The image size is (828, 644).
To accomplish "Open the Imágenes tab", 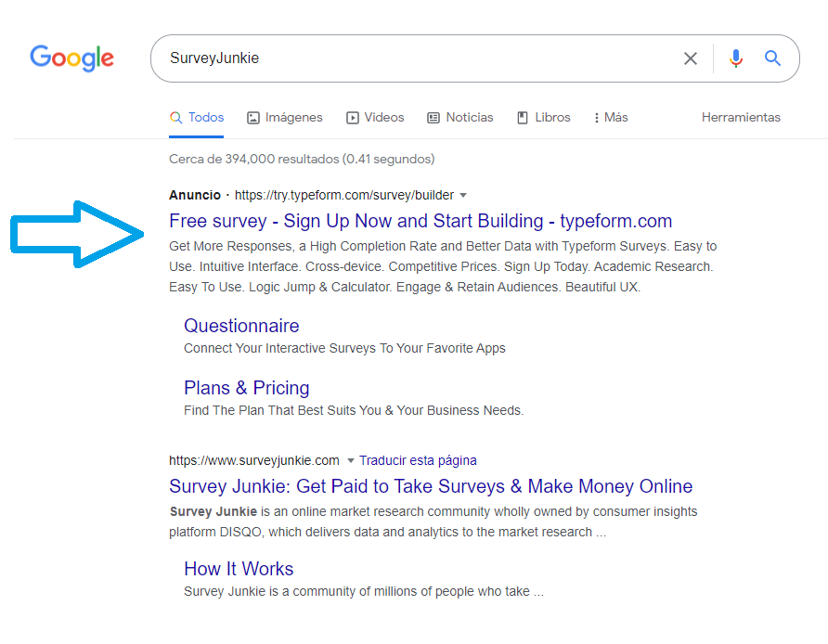I will coord(285,117).
